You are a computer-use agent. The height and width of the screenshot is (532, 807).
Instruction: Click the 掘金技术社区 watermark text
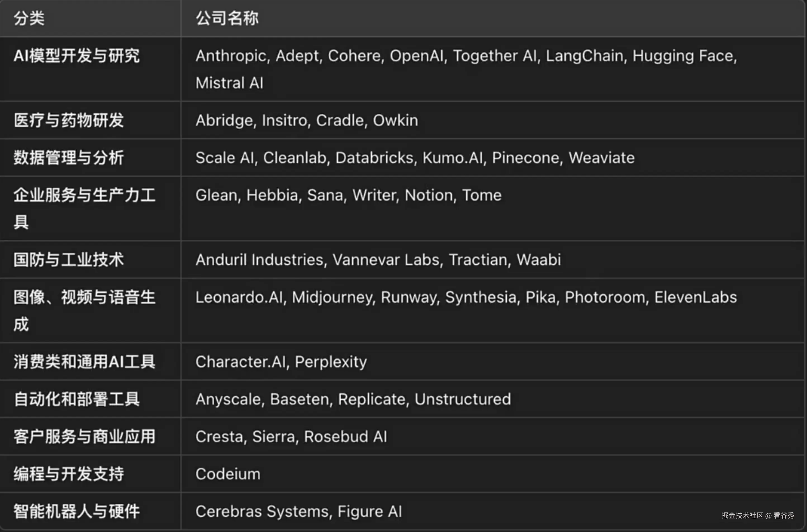(x=742, y=515)
